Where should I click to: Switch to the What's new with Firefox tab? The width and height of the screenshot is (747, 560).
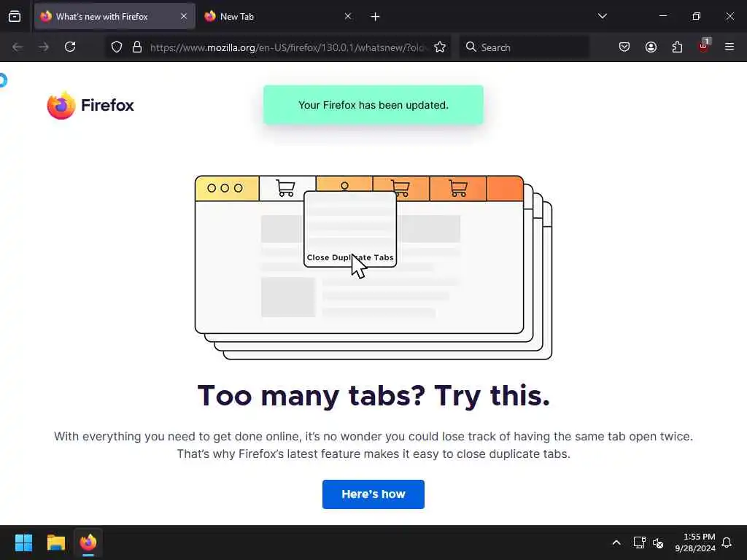click(x=115, y=17)
